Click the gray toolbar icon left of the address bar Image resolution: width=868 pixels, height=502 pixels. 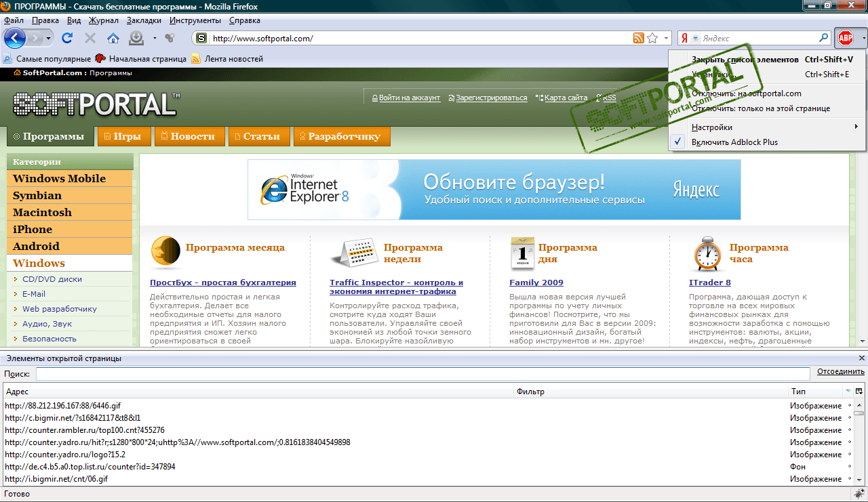coord(169,38)
